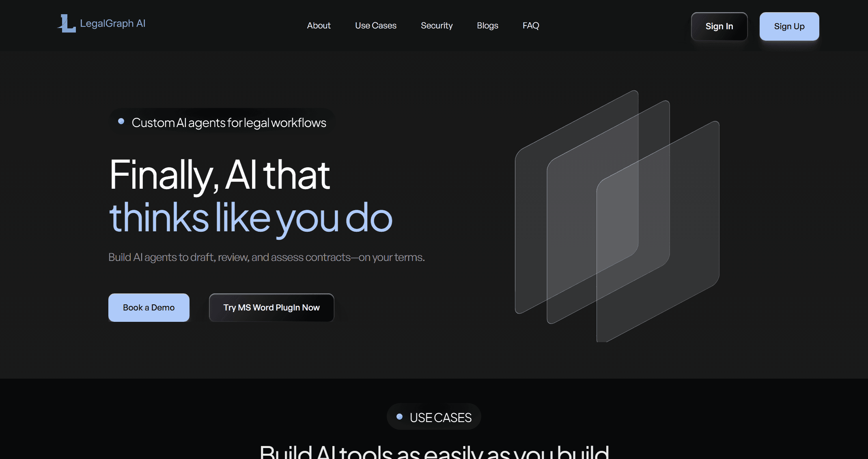Click the 'Build AI tools as easily' heading

coord(434,451)
